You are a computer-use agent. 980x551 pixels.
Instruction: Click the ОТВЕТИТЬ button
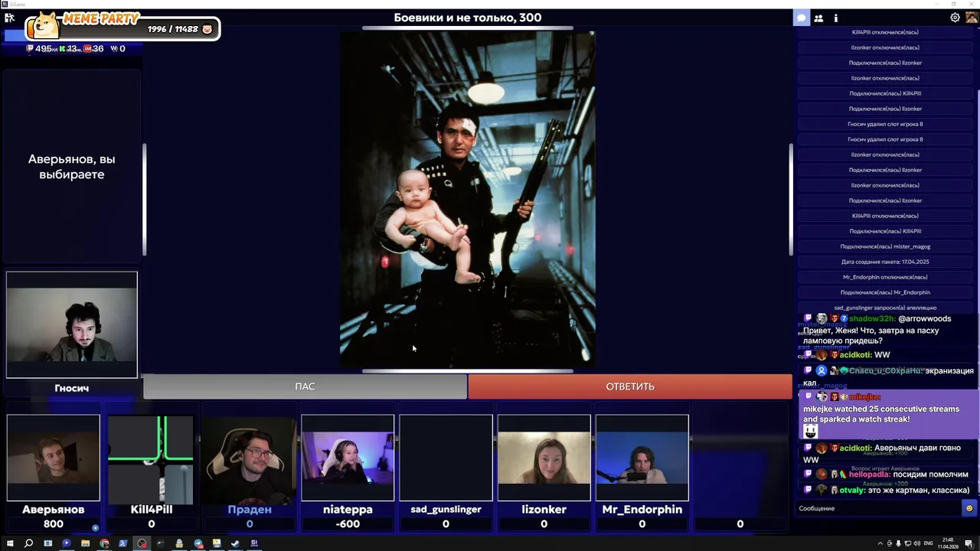[x=630, y=386]
